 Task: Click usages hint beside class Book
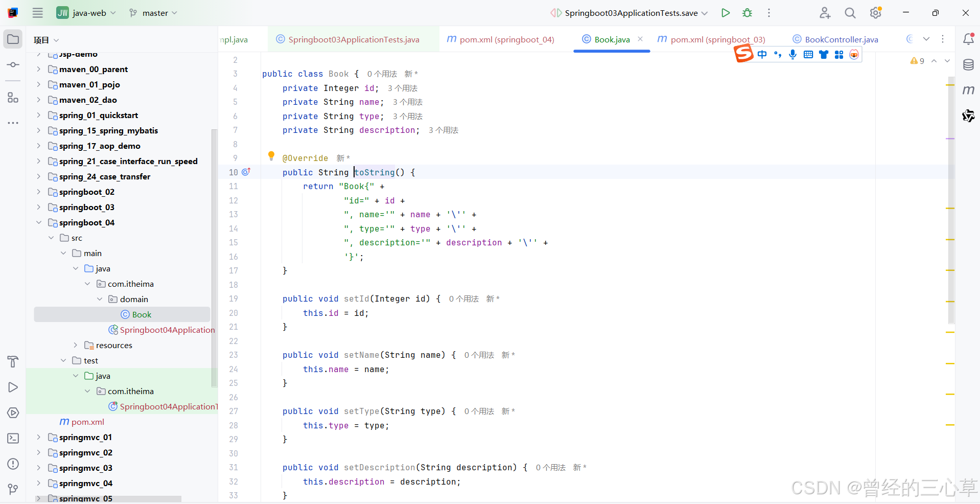pyautogui.click(x=382, y=74)
